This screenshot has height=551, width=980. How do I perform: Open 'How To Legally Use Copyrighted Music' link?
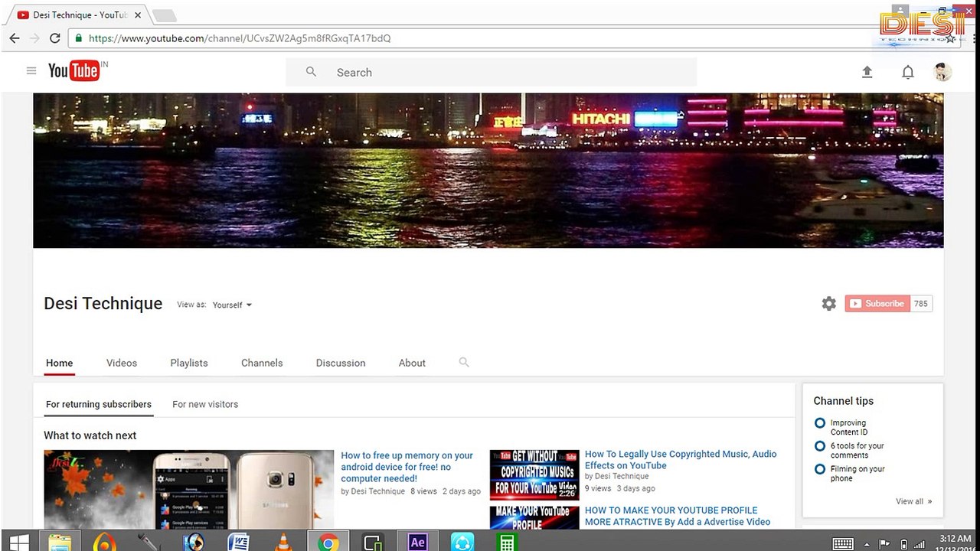click(x=681, y=459)
